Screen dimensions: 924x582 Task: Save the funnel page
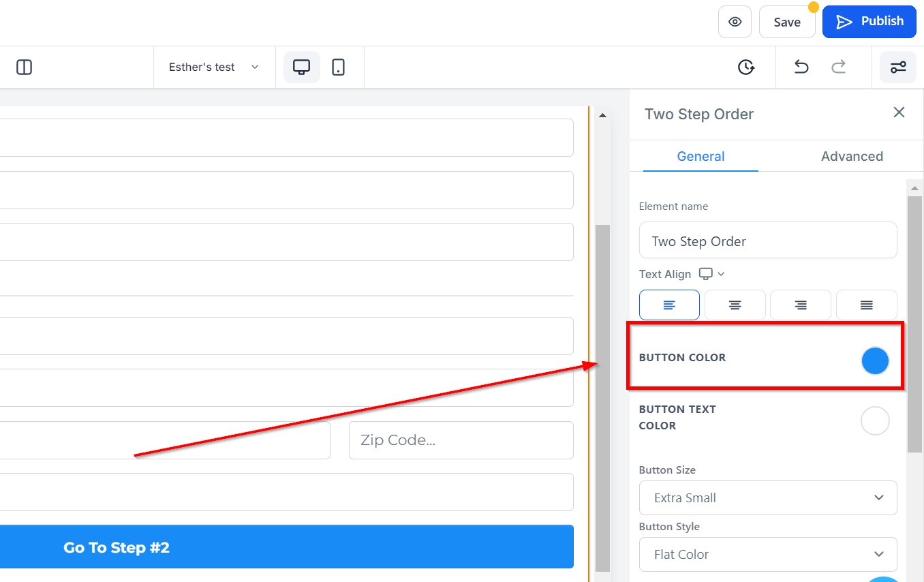(x=787, y=22)
